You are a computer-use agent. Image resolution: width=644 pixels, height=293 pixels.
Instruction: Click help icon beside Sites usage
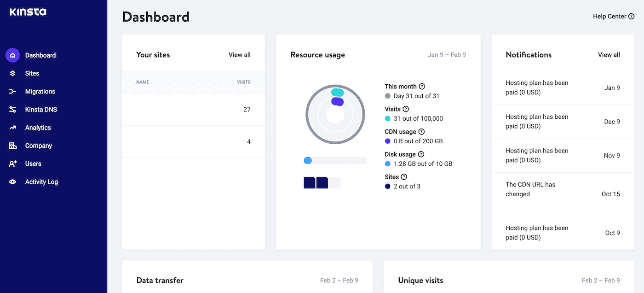click(404, 177)
